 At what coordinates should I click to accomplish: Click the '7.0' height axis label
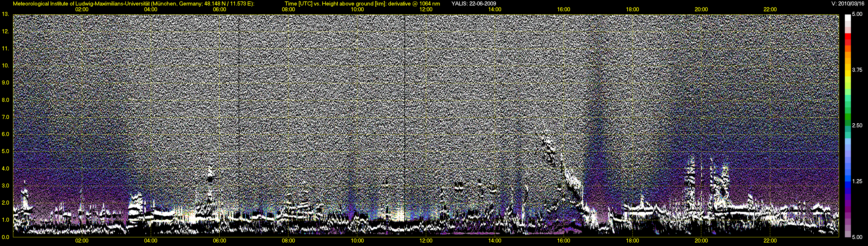click(x=5, y=117)
